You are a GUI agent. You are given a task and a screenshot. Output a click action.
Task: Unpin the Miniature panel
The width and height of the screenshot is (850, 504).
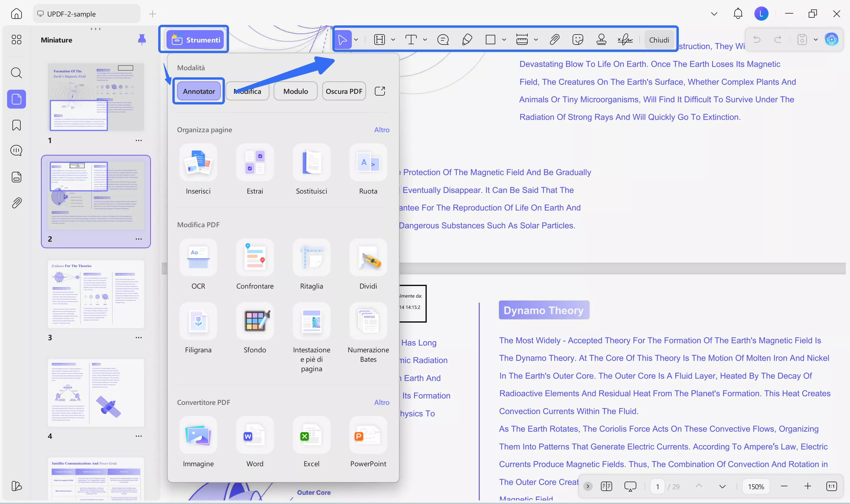pos(142,40)
